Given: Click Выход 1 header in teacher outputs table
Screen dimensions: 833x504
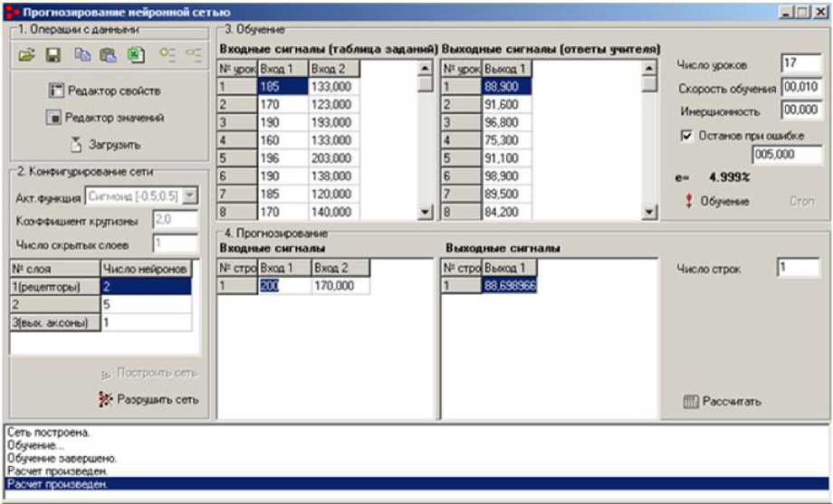Looking at the screenshot, I should click(507, 69).
